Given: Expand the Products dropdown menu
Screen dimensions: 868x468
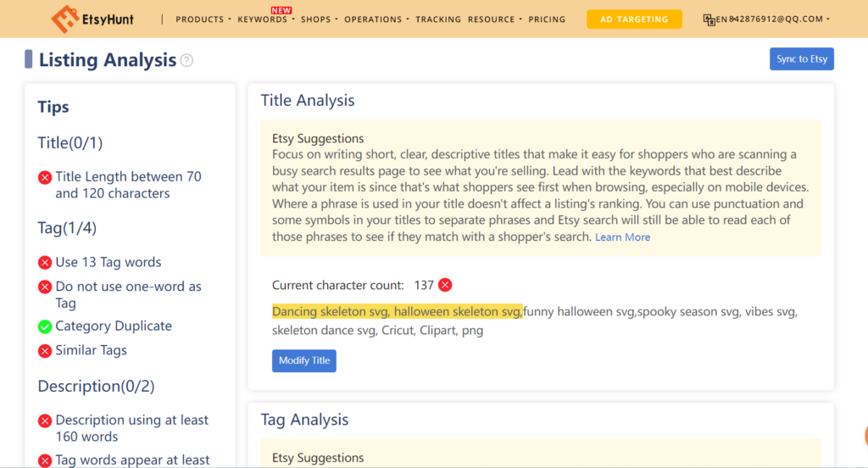Looking at the screenshot, I should (203, 19).
